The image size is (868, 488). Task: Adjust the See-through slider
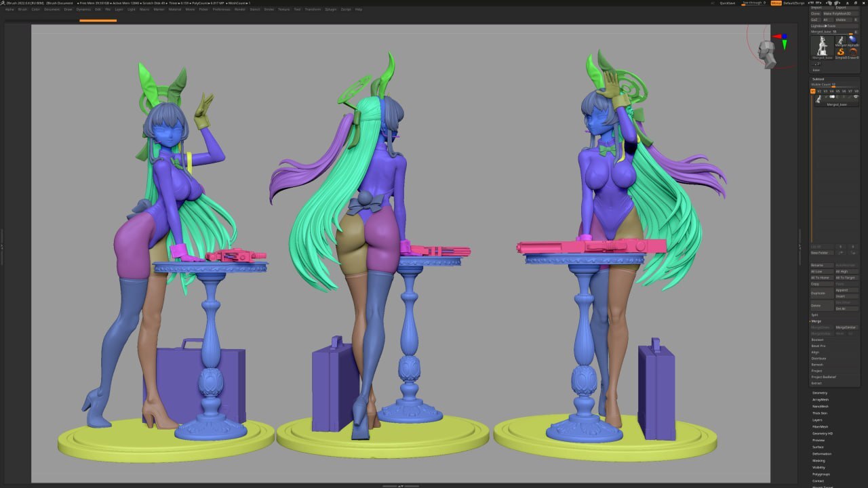pyautogui.click(x=753, y=3)
